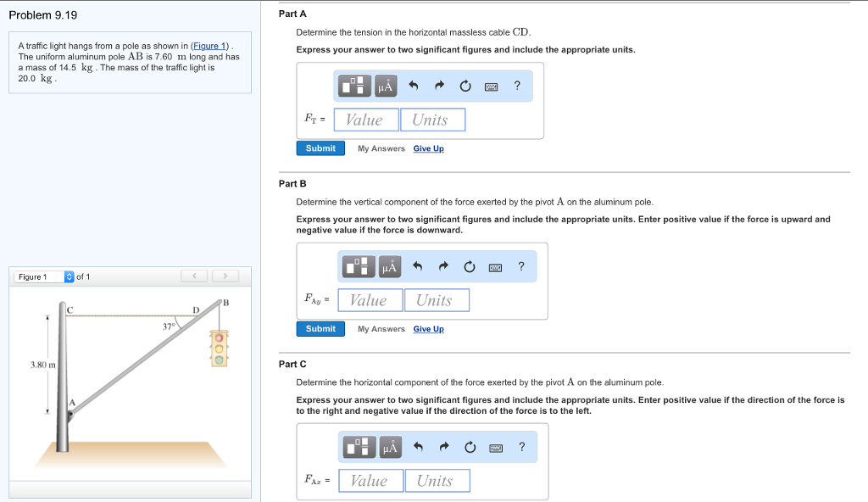868x502 pixels.
Task: Open the μÅ symbols tool in Part C
Action: point(389,447)
